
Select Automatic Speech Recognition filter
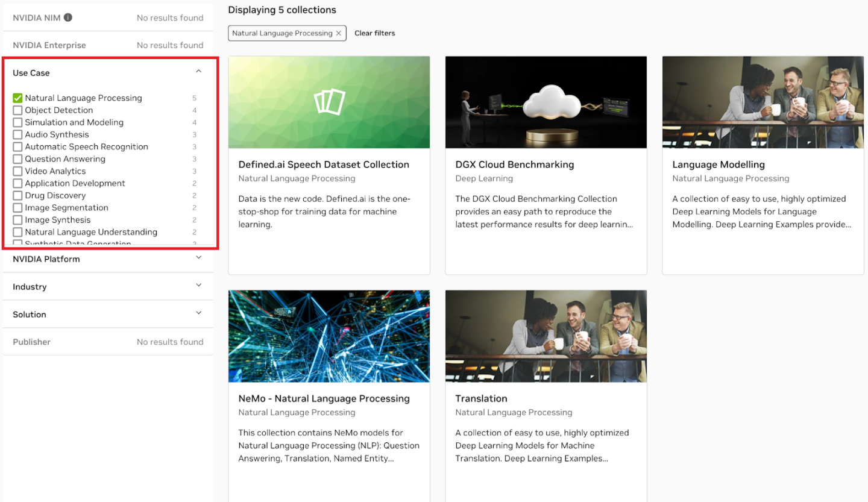tap(17, 146)
